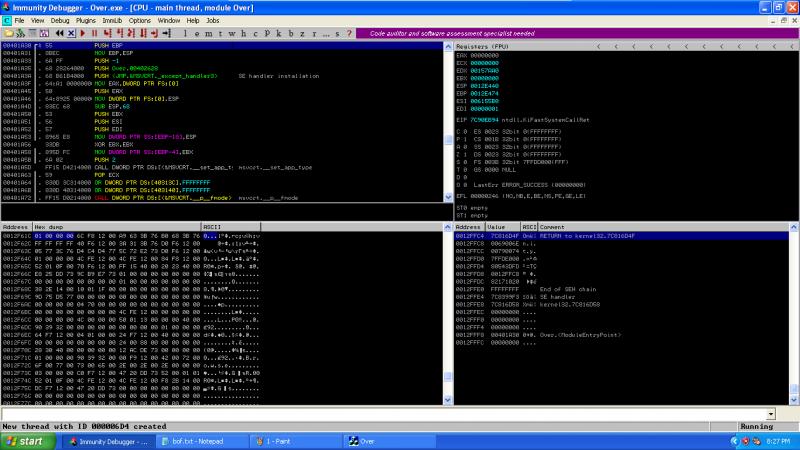Open the Help menu
Image resolution: width=800 pixels, height=450 pixels.
192,21
